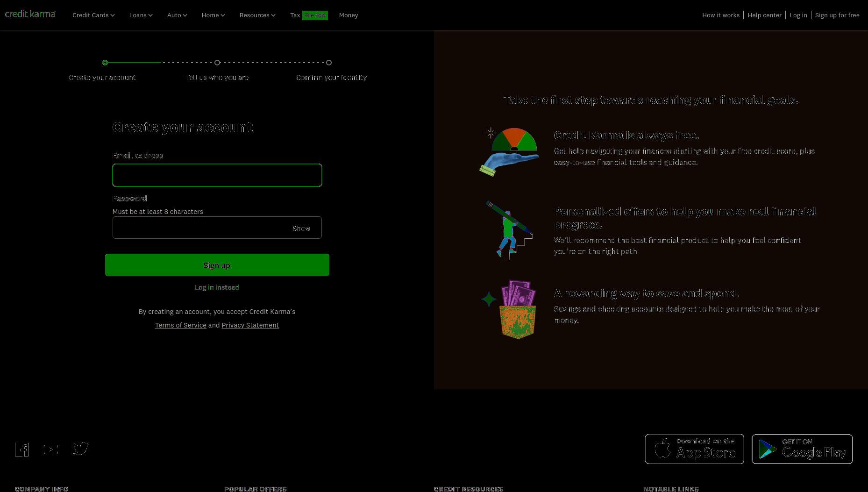
Task: Open the YouTube social icon
Action: [x=51, y=449]
